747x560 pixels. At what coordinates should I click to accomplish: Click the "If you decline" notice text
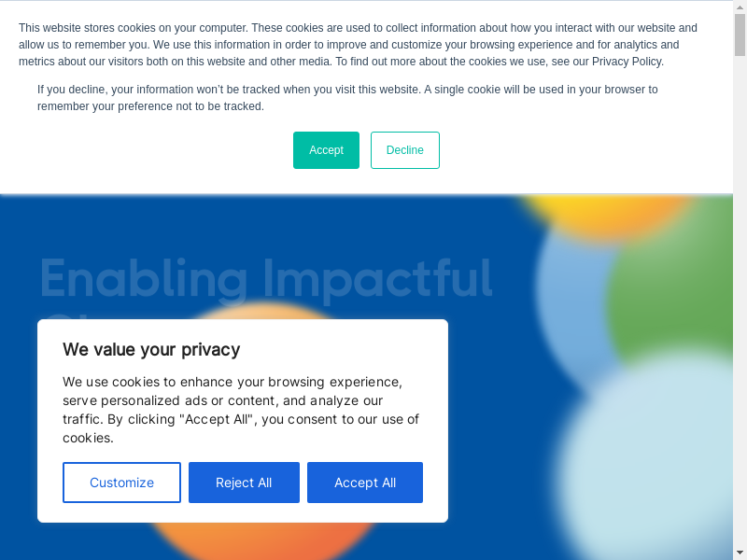pos(345,97)
